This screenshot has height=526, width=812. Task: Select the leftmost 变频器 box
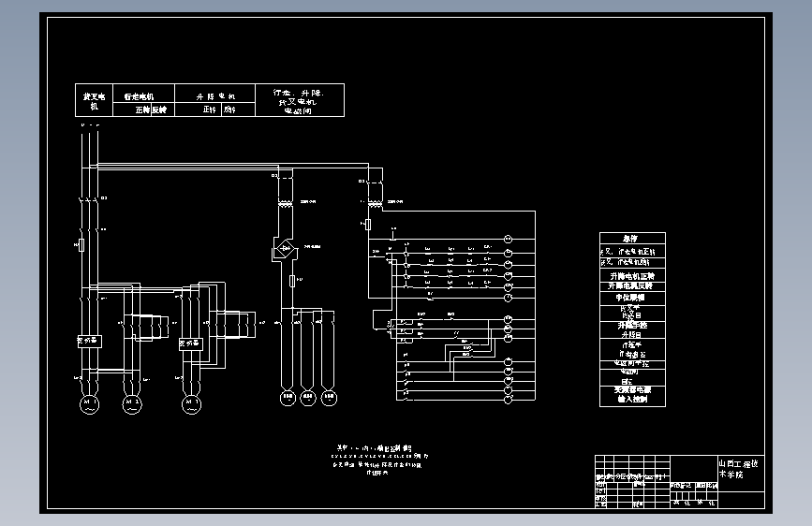pos(90,342)
